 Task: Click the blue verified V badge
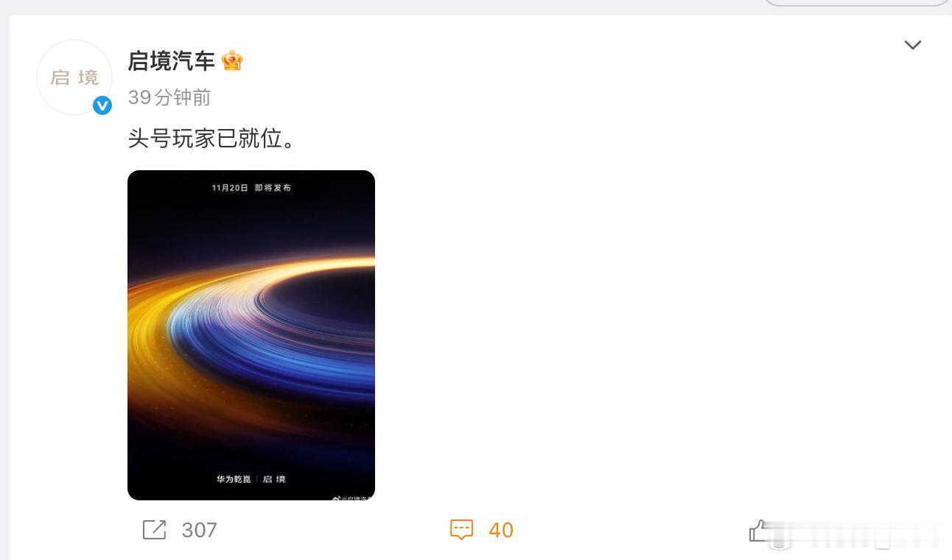coord(102,106)
